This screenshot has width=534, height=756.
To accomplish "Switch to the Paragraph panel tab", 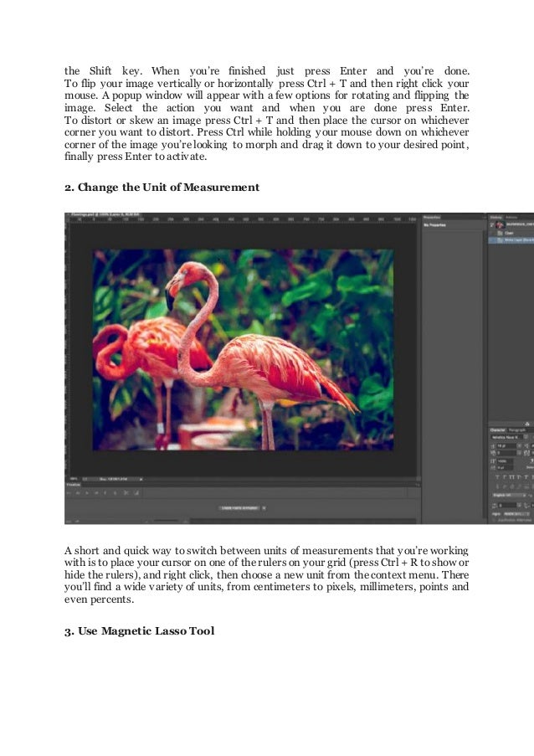I will [x=516, y=430].
